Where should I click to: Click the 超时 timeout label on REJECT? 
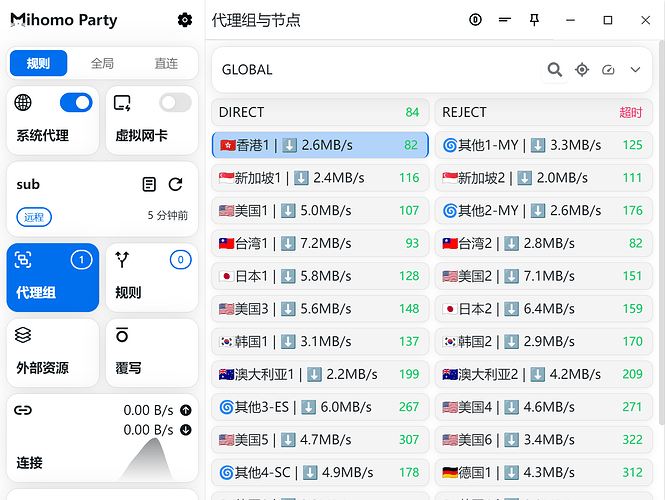(631, 112)
